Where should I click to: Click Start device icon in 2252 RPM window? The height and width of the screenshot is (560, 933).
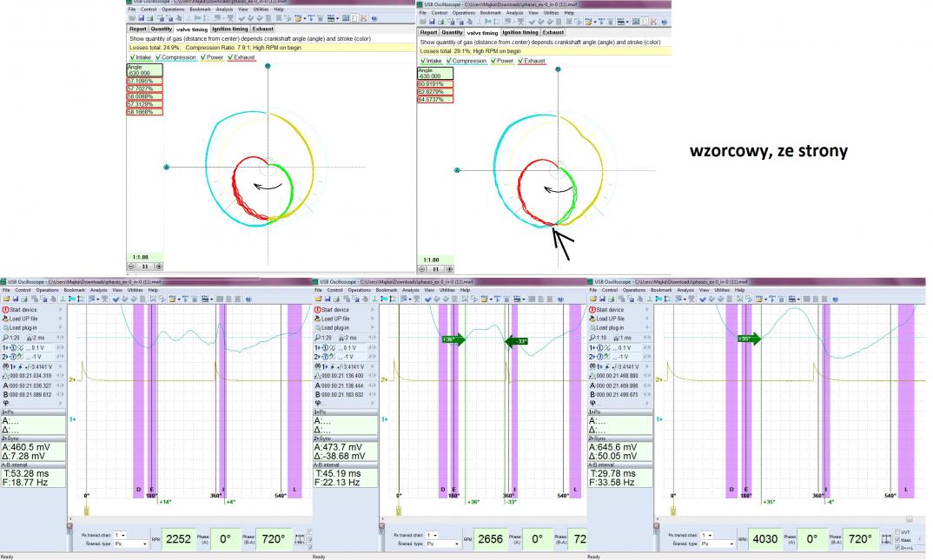[5, 310]
